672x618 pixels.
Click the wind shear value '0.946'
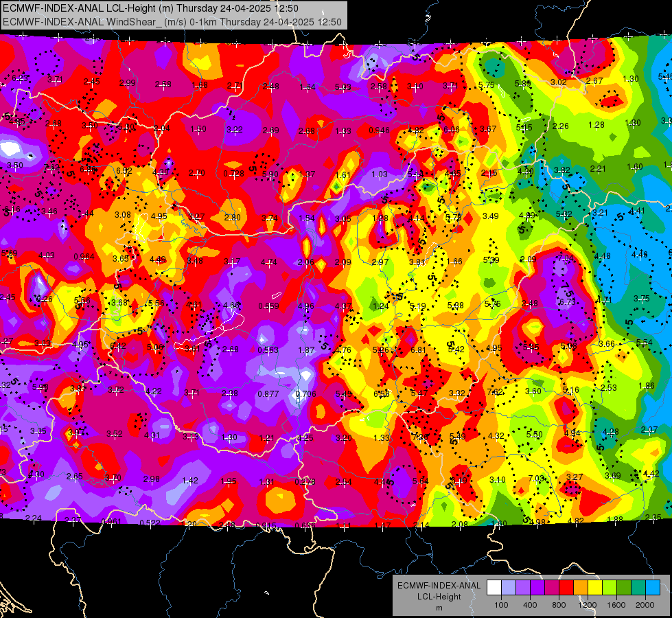(380, 130)
